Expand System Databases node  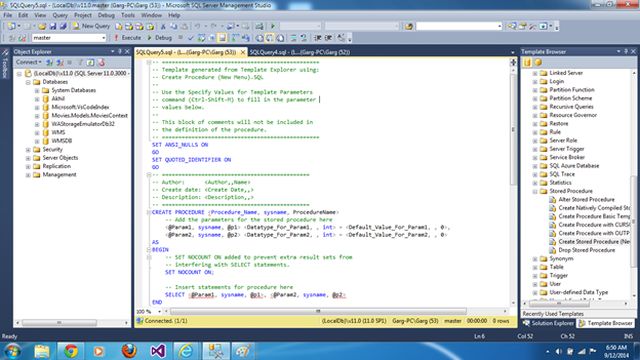[37, 91]
